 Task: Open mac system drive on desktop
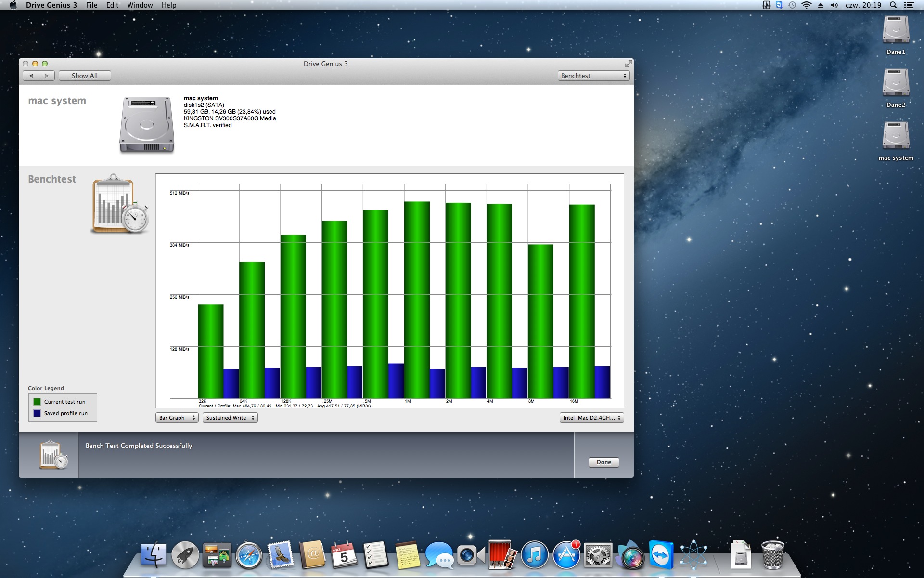(x=896, y=136)
